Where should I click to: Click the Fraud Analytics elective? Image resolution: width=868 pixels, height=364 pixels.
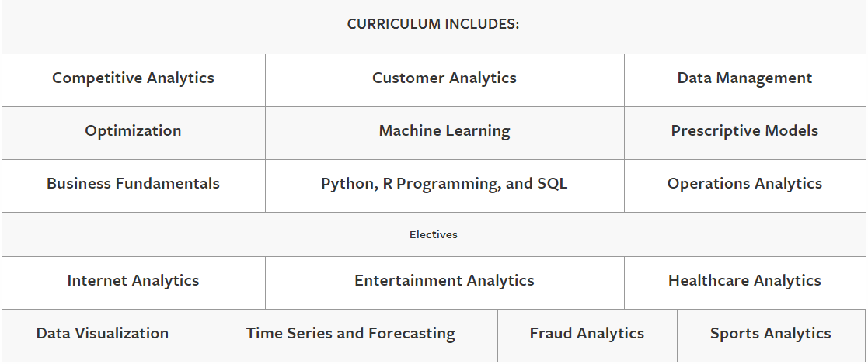(587, 334)
